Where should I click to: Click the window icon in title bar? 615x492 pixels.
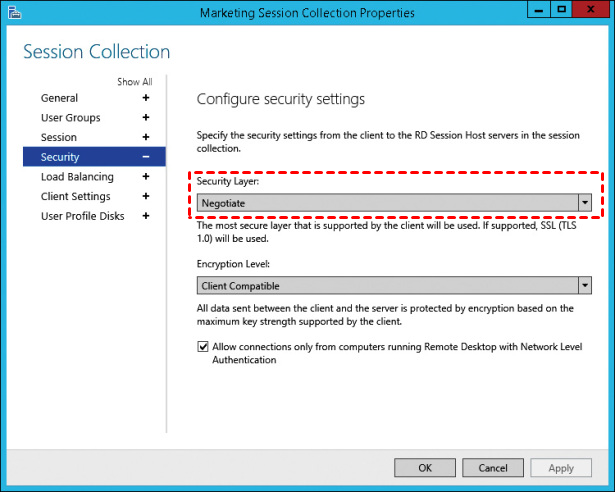(x=13, y=12)
